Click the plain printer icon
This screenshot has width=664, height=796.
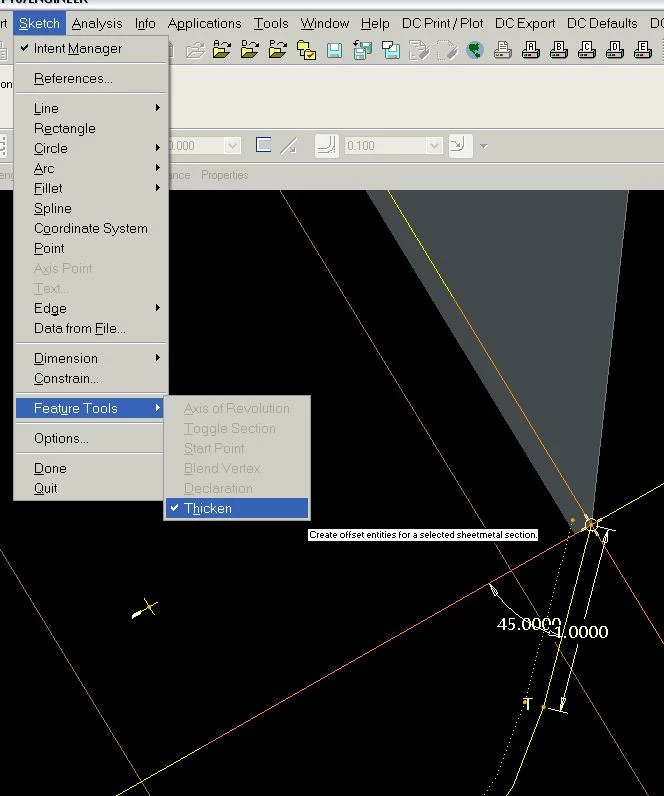503,50
